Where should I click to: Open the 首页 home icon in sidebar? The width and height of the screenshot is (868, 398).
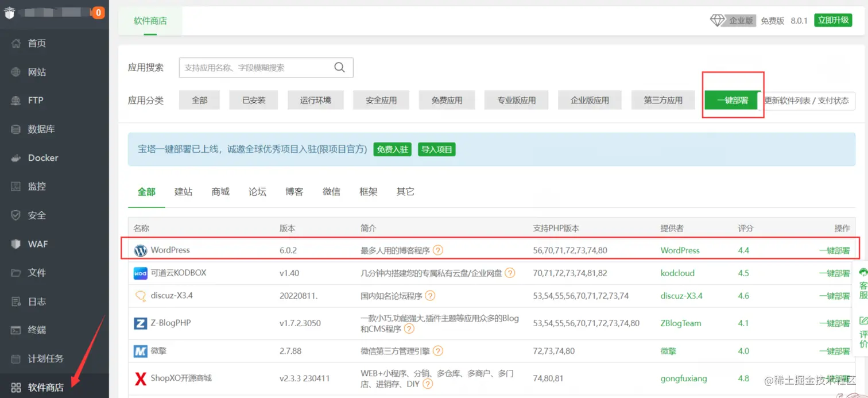(16, 43)
